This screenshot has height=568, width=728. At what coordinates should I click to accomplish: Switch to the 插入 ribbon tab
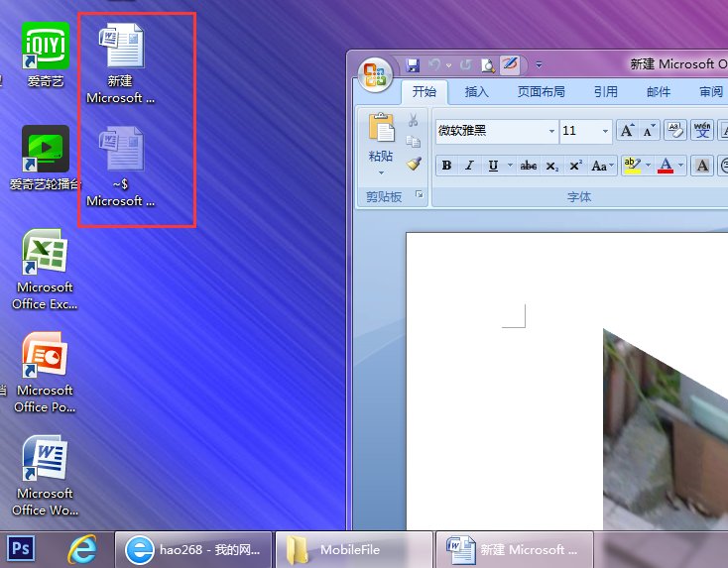click(x=476, y=92)
